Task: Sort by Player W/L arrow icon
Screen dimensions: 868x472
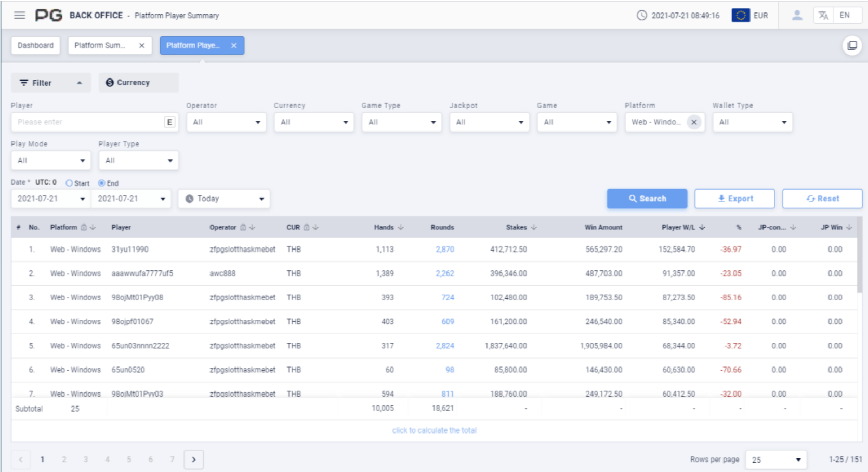Action: pyautogui.click(x=702, y=227)
